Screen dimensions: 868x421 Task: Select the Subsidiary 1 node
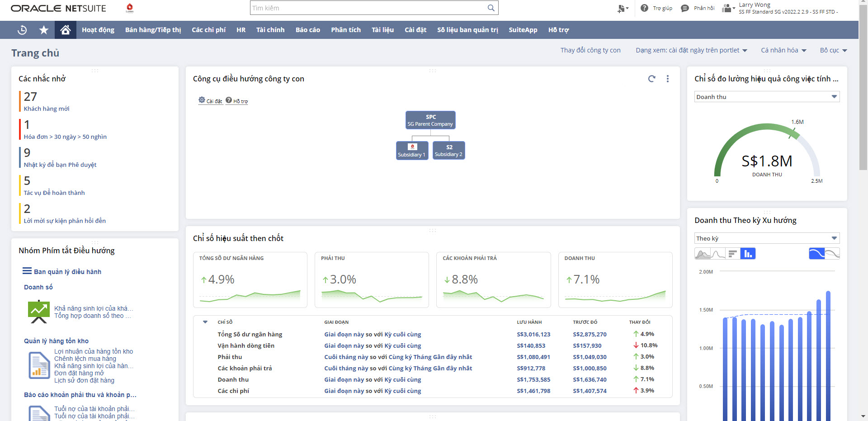(x=412, y=151)
